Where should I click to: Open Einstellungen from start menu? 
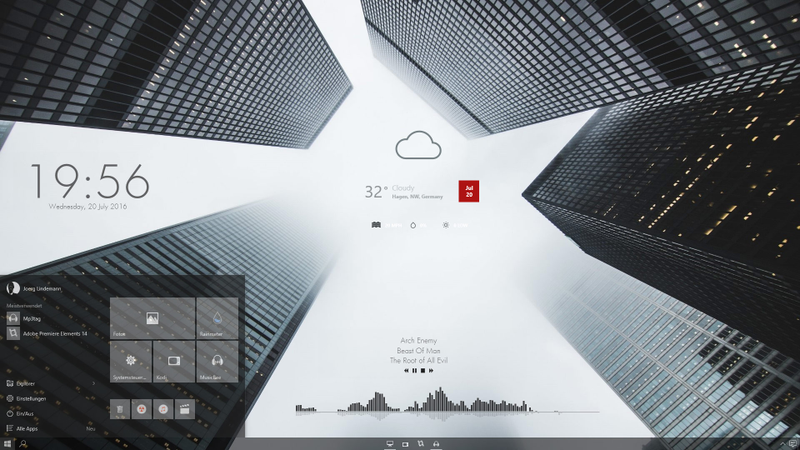coord(31,398)
